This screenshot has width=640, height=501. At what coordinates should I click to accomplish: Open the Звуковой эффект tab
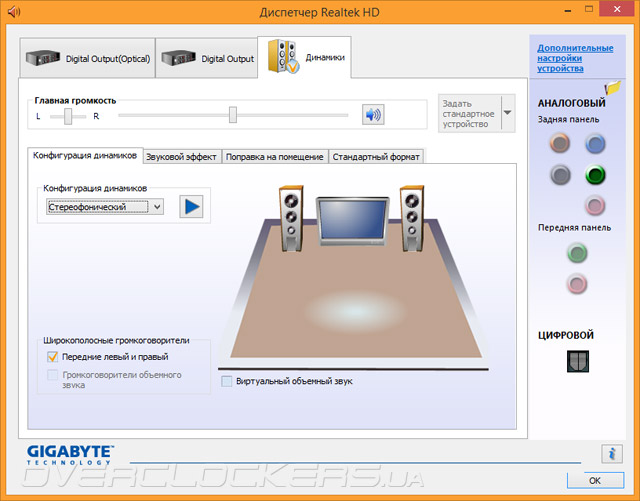point(181,157)
